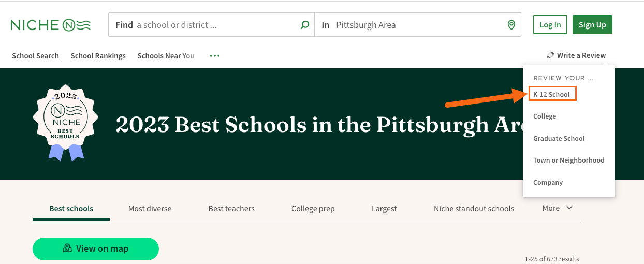Click the View on map button
Screen dimensions: 644x264
(x=96, y=249)
